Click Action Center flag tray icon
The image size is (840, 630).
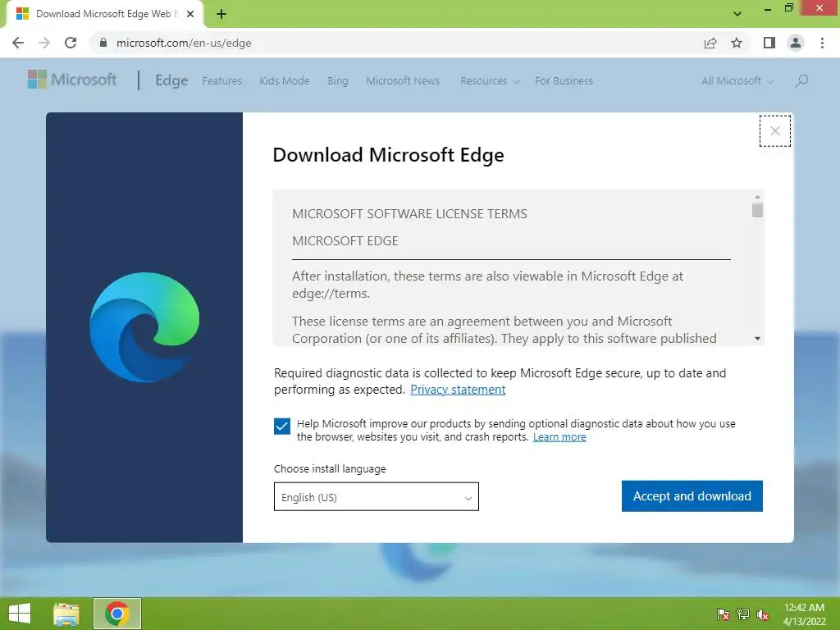click(723, 614)
